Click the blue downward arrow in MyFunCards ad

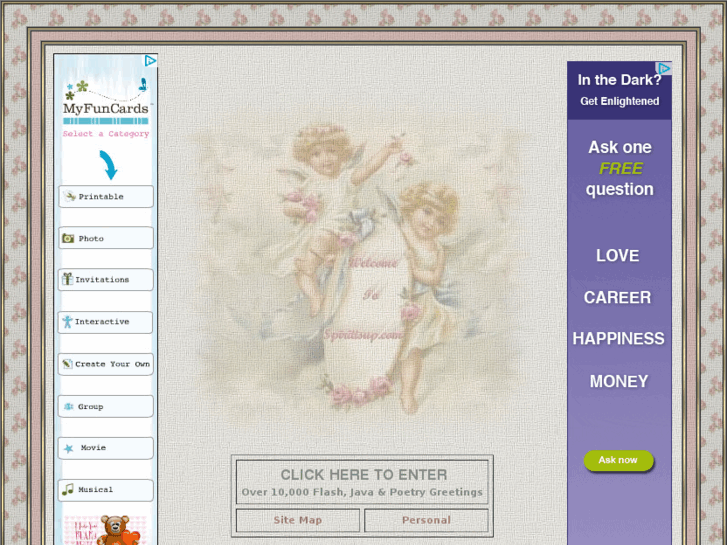click(108, 165)
